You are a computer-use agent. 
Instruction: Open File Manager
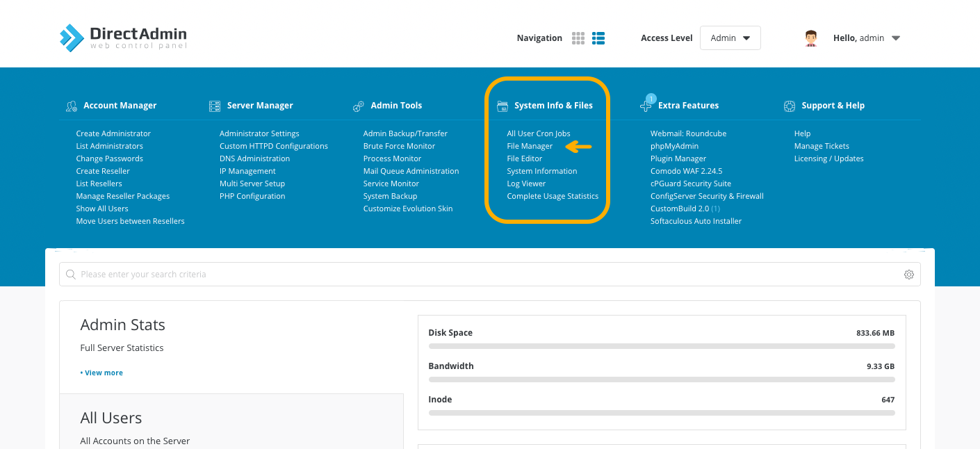tap(530, 146)
